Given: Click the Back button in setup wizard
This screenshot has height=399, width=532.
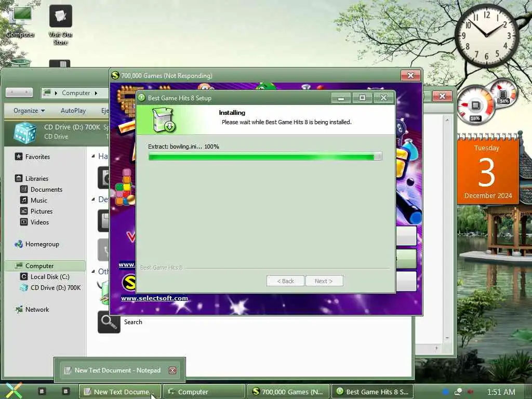Looking at the screenshot, I should pos(285,281).
